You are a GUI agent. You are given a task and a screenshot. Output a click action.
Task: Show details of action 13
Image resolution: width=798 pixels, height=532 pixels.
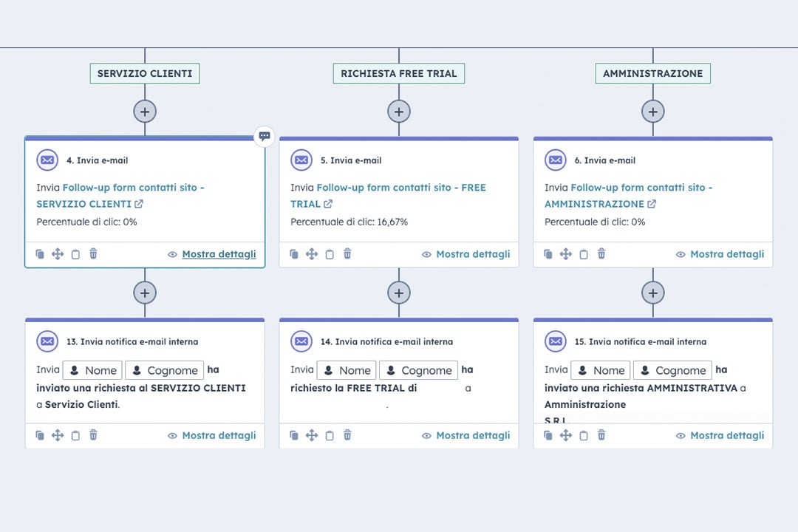[x=212, y=435]
